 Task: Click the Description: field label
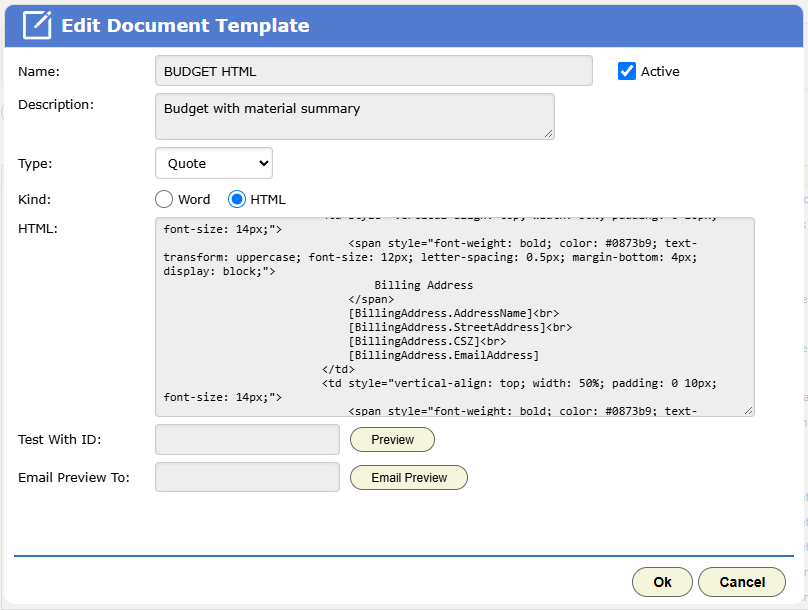tap(56, 105)
